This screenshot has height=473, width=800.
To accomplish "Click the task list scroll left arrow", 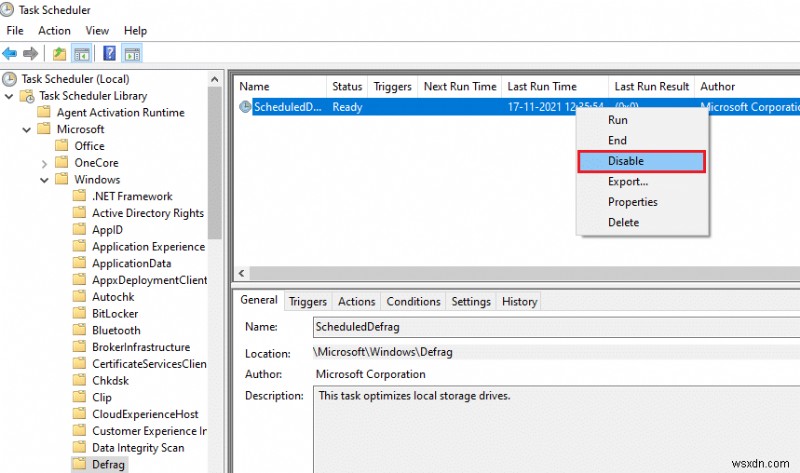I will coord(242,273).
